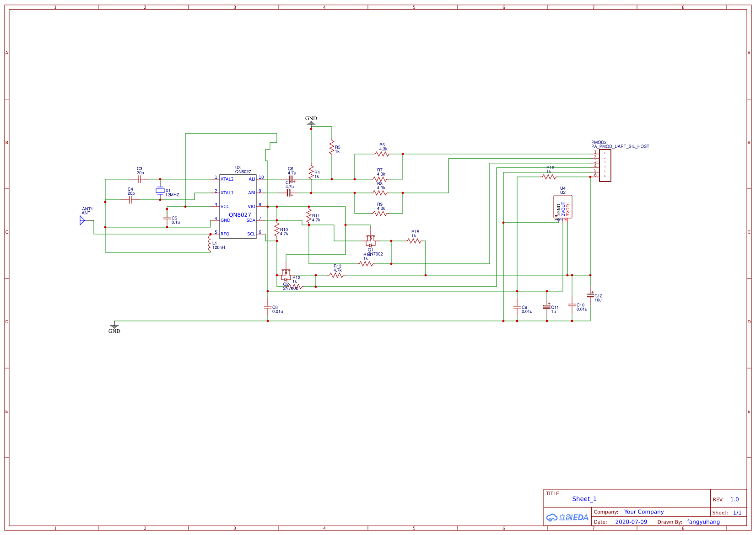Select resistor R16 1k symbol

[549, 177]
